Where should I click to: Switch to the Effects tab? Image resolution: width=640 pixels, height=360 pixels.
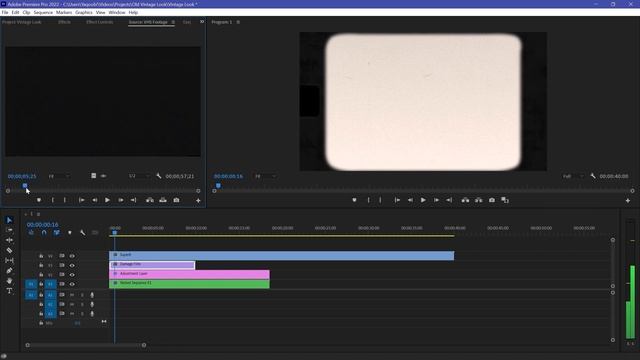point(64,22)
